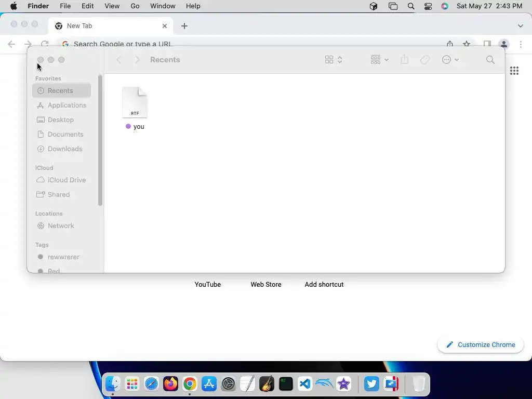Viewport: 532px width, 399px height.
Task: Open Spotlight search from the menu bar
Action: (x=411, y=6)
